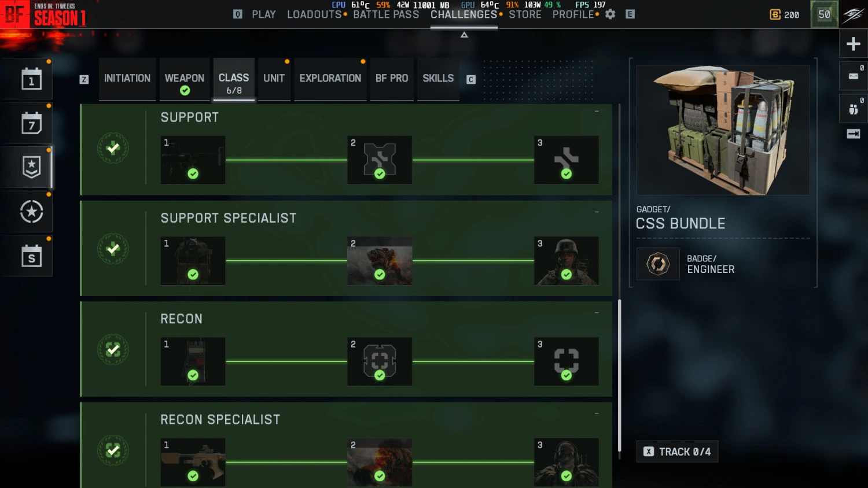The image size is (868, 488).
Task: Collapse the Support challenge row
Action: point(597,111)
